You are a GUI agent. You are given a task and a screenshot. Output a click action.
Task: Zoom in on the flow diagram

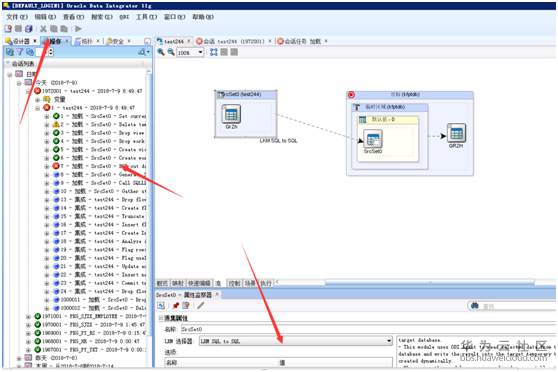(161, 52)
